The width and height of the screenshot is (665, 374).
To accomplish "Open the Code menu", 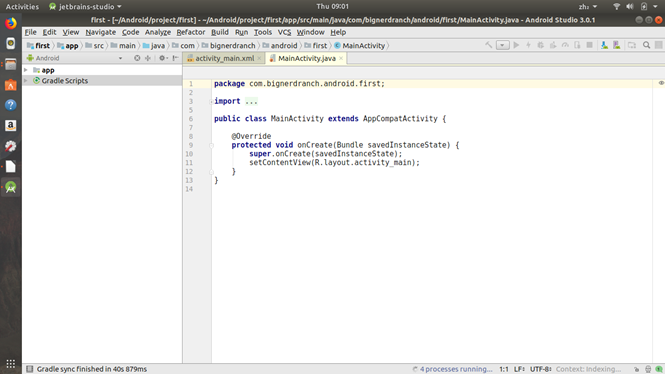I will click(131, 32).
